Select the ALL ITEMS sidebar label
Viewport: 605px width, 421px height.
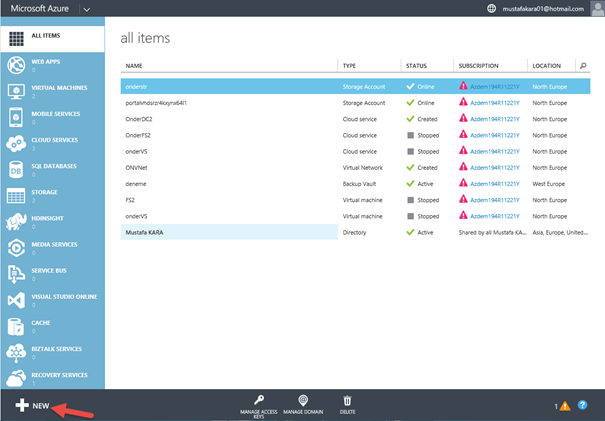(46, 36)
